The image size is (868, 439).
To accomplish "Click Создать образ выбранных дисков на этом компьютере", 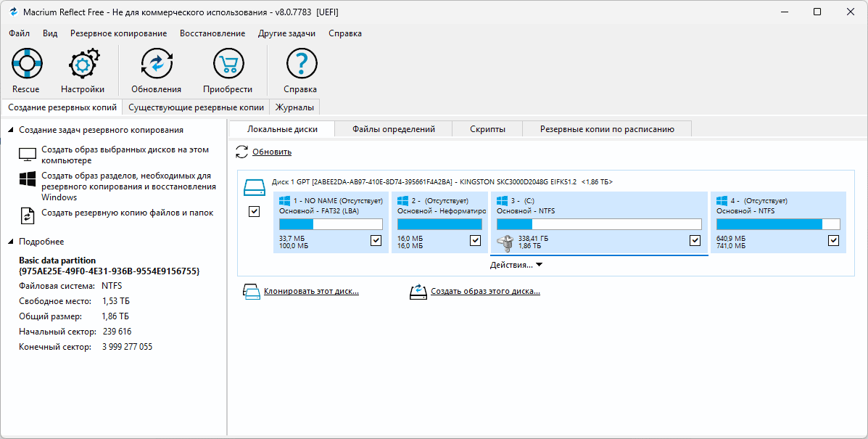I will coord(125,155).
